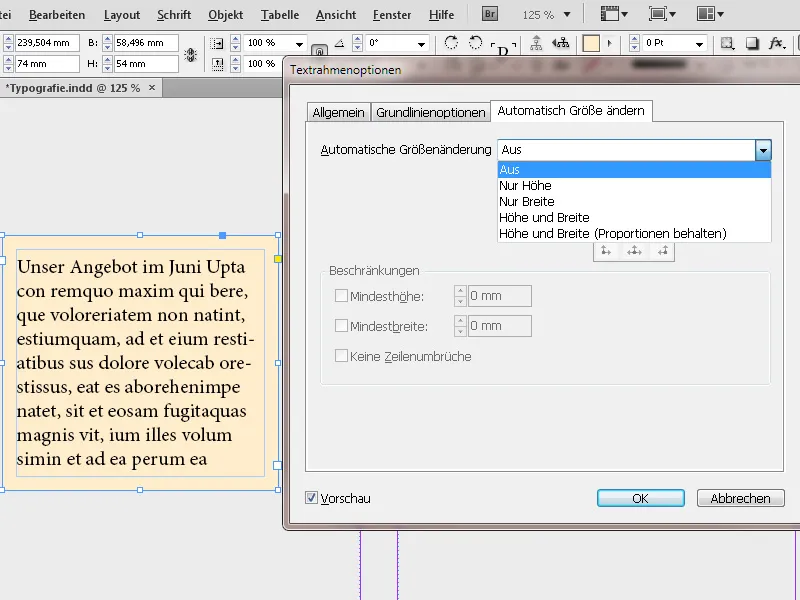
Task: Click the Y position field 74 mm
Action: click(x=47, y=64)
